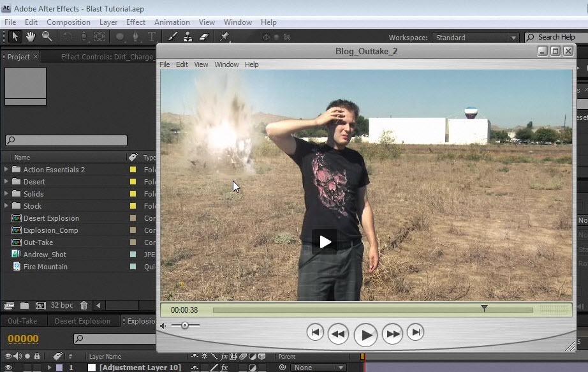Image resolution: width=588 pixels, height=372 pixels.
Task: Click the 32 bpc color depth button
Action: coord(62,305)
